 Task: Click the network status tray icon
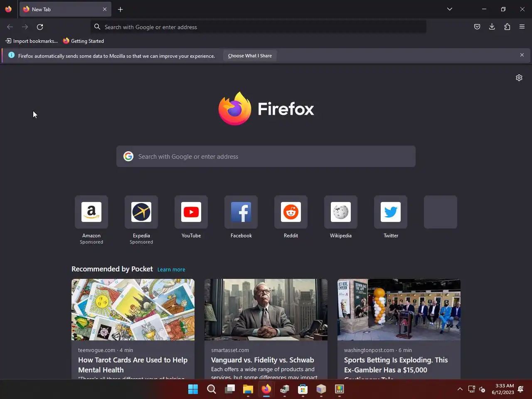(471, 389)
